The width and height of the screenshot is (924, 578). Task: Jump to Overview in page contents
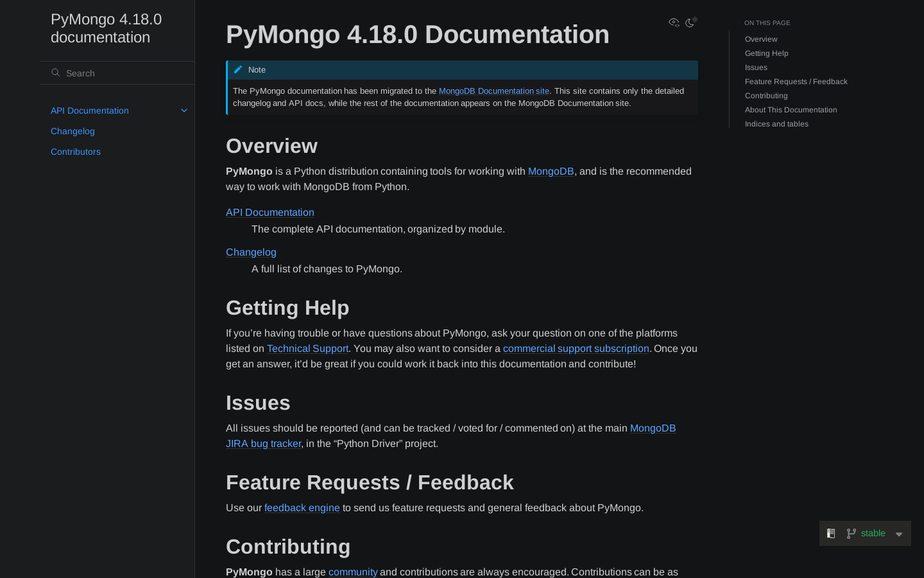point(761,39)
